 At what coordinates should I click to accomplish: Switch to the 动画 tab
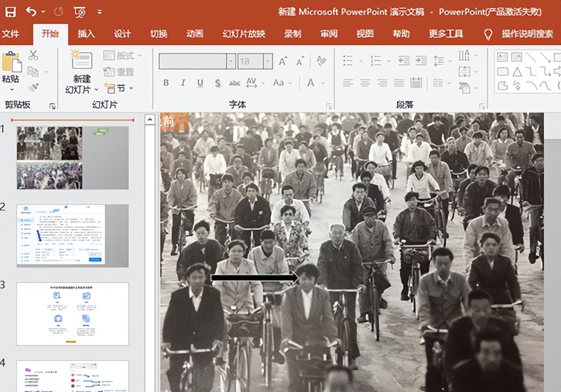pyautogui.click(x=194, y=34)
